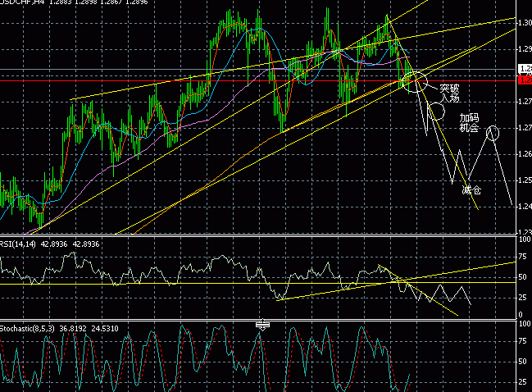The height and width of the screenshot is (392, 532).
Task: Click the 0 level on the RSI scale
Action: [x=521, y=315]
